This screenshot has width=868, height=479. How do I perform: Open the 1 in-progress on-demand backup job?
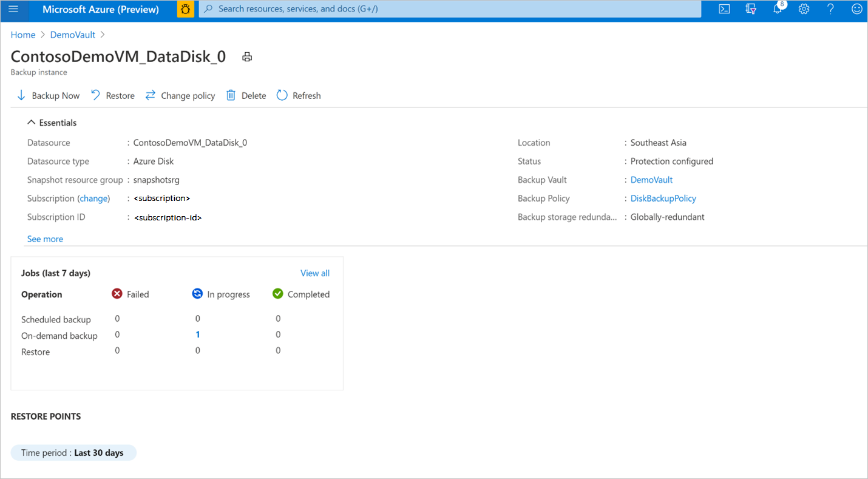click(x=198, y=335)
